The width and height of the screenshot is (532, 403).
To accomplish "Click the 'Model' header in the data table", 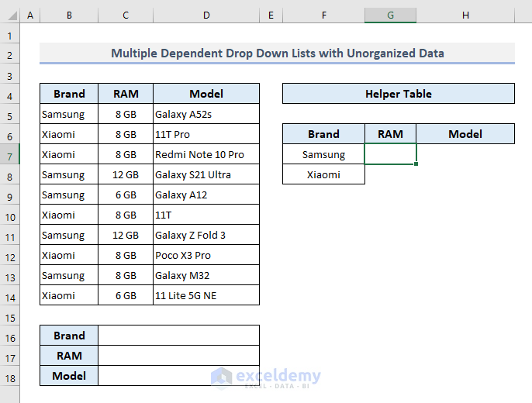I will click(x=206, y=94).
